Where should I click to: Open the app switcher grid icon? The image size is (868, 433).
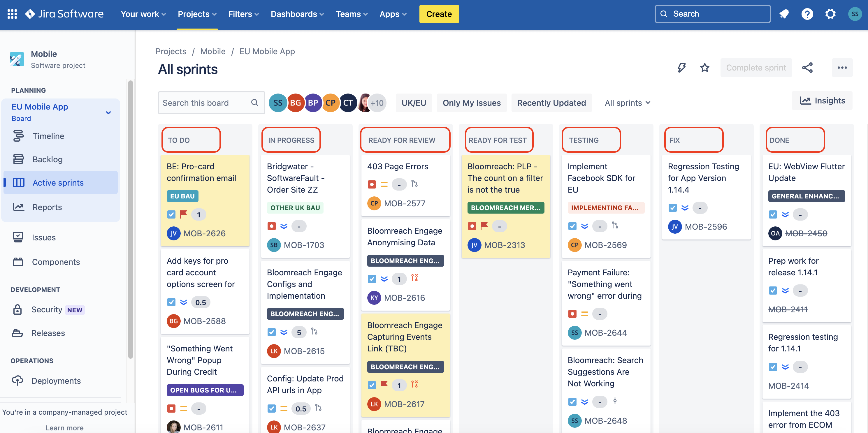coord(12,14)
